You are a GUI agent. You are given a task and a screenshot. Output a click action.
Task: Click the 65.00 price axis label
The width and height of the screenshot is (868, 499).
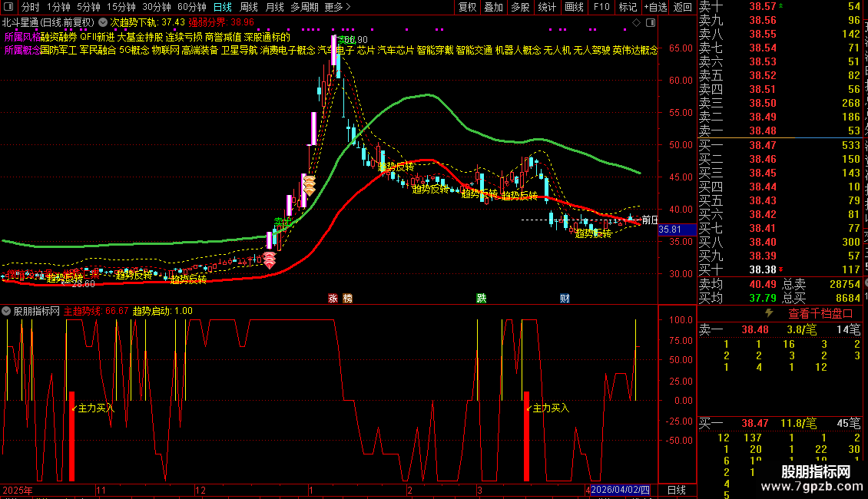point(681,48)
